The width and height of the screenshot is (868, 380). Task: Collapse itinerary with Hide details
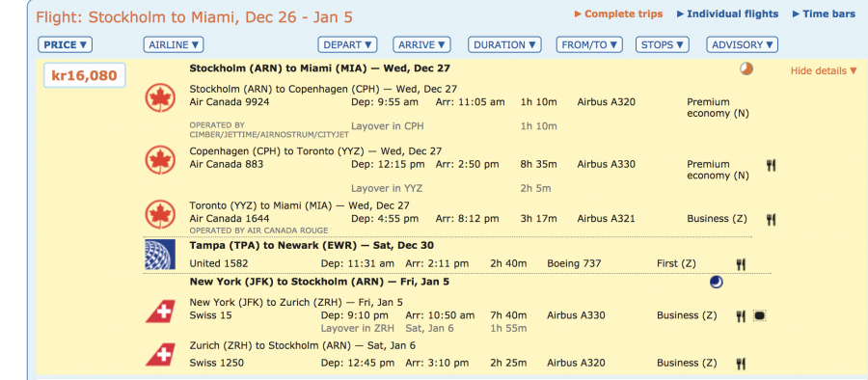point(824,71)
